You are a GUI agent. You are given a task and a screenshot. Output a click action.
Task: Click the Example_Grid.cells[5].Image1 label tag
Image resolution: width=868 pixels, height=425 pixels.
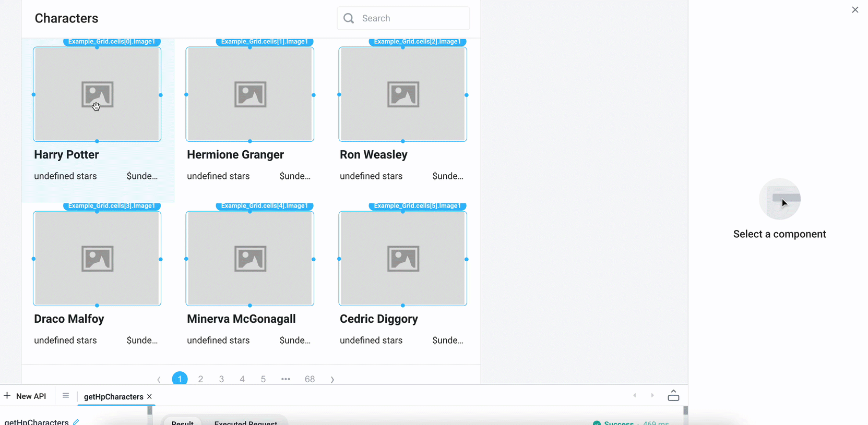pos(418,206)
